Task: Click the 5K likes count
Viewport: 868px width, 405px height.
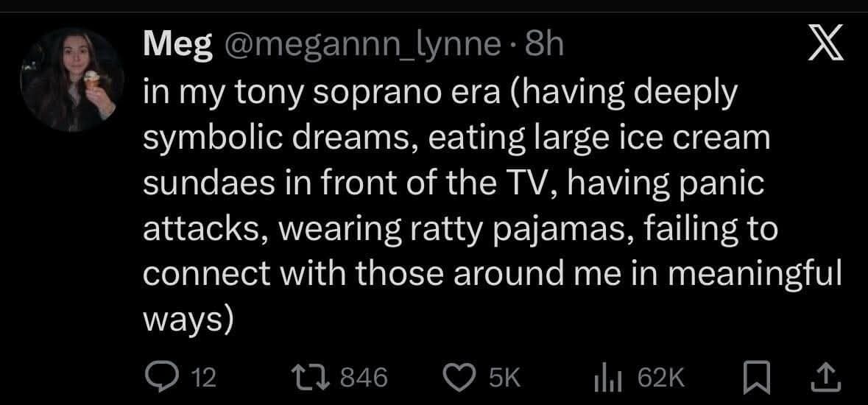Action: coord(504,378)
